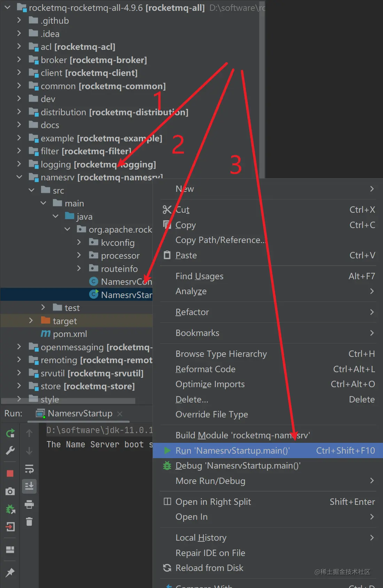The image size is (383, 588).
Task: Expand the target folder
Action: pyautogui.click(x=31, y=320)
